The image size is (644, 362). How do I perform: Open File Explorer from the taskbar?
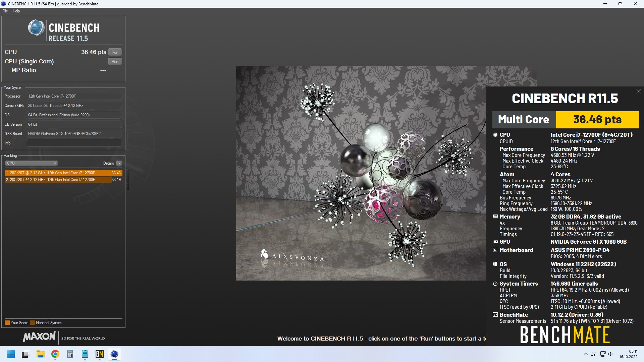click(x=40, y=354)
